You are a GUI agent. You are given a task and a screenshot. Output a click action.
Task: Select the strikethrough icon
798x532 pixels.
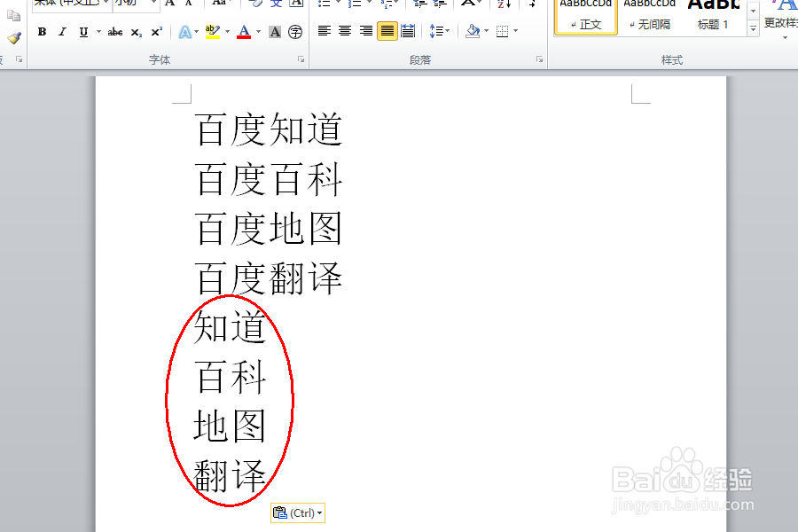pos(114,31)
